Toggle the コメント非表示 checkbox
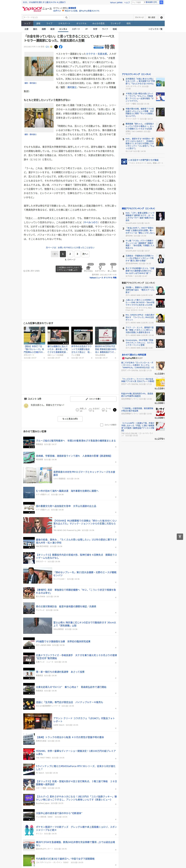The width and height of the screenshot is (186, 868). [x=102, y=425]
